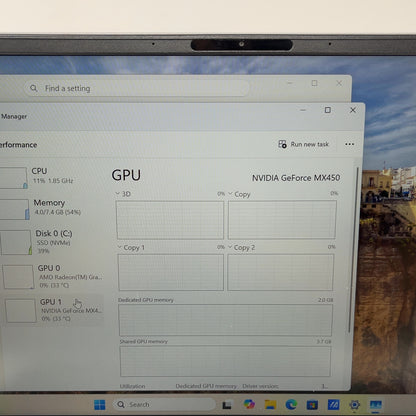416x416 pixels.
Task: Open the Windows Start menu
Action: (x=99, y=405)
